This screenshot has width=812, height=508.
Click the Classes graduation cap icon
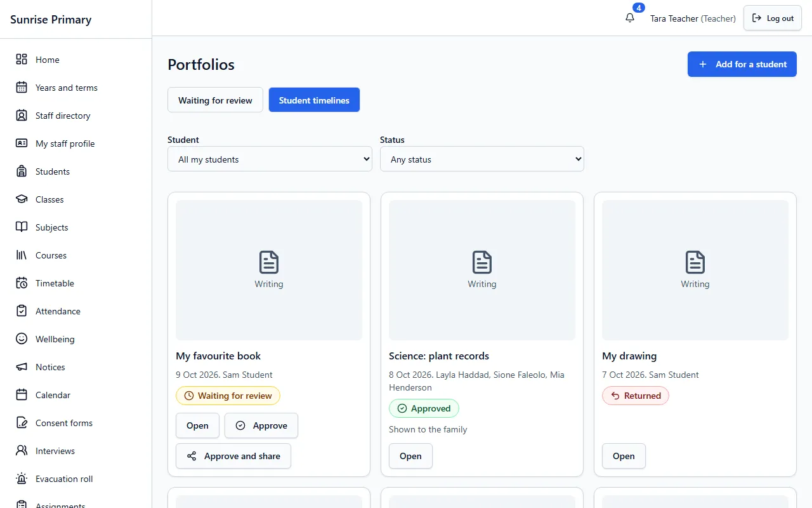22,199
